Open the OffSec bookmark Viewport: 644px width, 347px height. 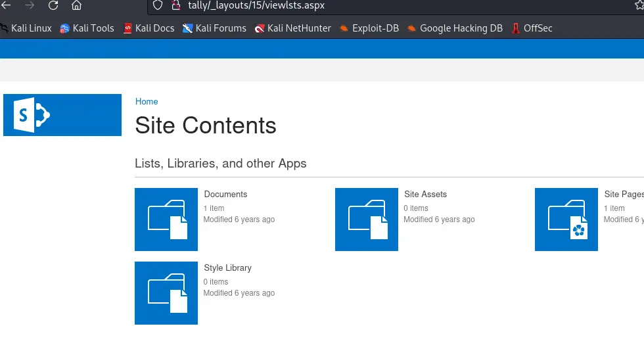tap(532, 28)
